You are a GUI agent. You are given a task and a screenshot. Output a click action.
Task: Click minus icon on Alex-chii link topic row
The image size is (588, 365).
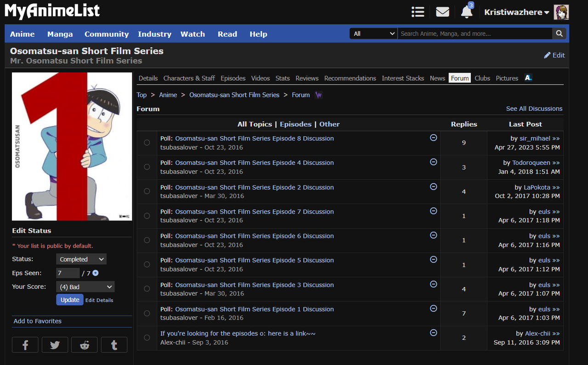pos(433,332)
